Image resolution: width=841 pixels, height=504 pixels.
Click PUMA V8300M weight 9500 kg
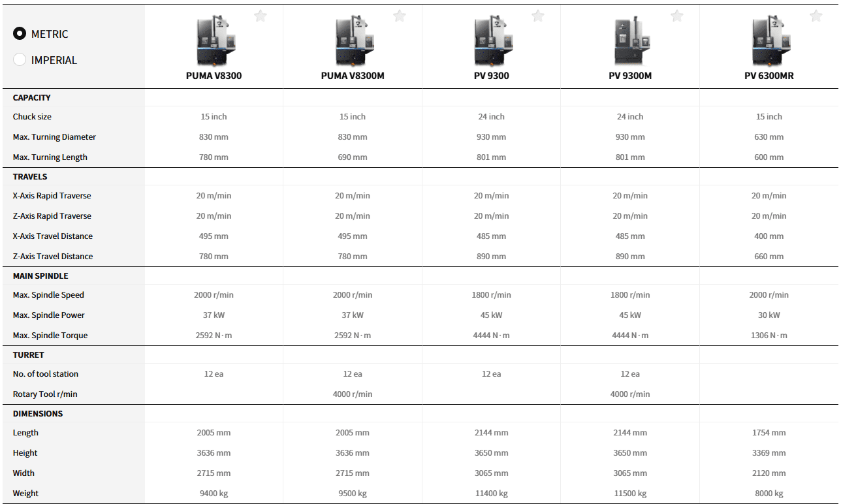[x=353, y=494]
